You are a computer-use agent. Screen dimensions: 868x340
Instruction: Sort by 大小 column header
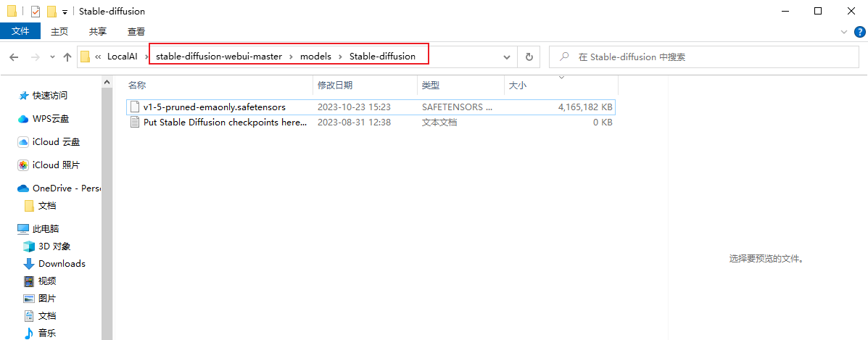[518, 86]
